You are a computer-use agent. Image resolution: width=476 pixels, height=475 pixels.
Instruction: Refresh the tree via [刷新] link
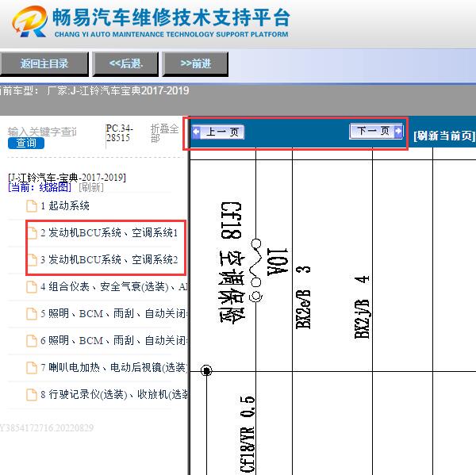pyautogui.click(x=91, y=187)
